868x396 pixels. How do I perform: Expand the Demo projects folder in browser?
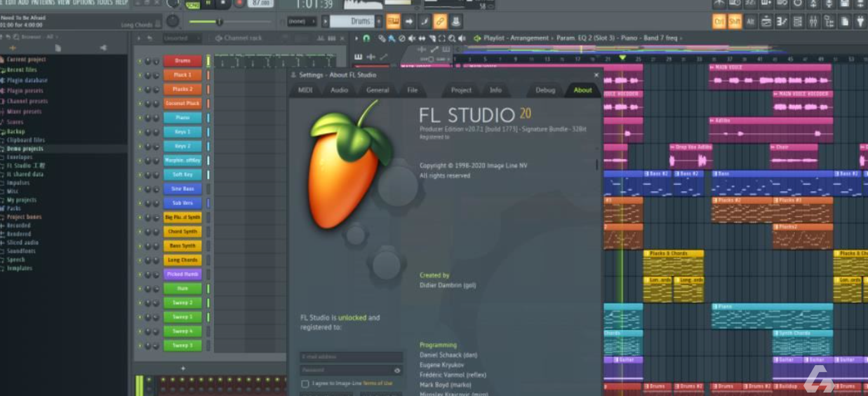coord(25,149)
